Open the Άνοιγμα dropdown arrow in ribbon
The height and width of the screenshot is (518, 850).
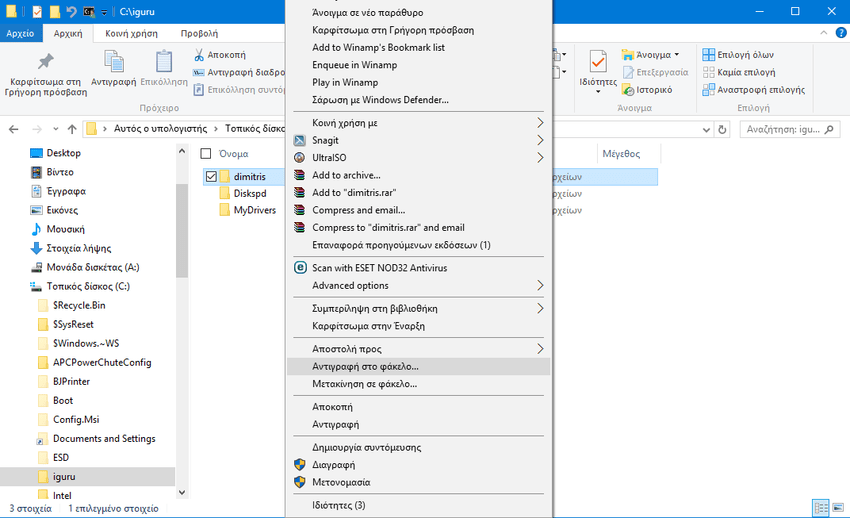tap(677, 55)
